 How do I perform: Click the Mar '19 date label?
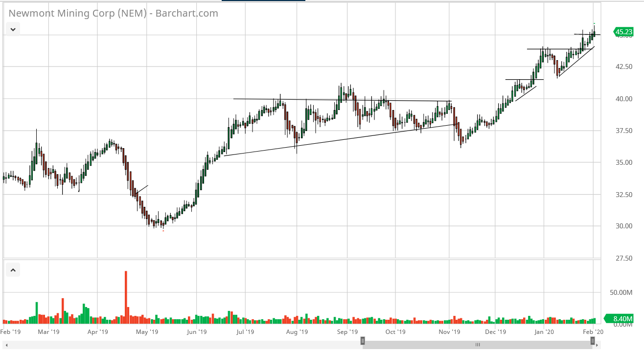(48, 332)
